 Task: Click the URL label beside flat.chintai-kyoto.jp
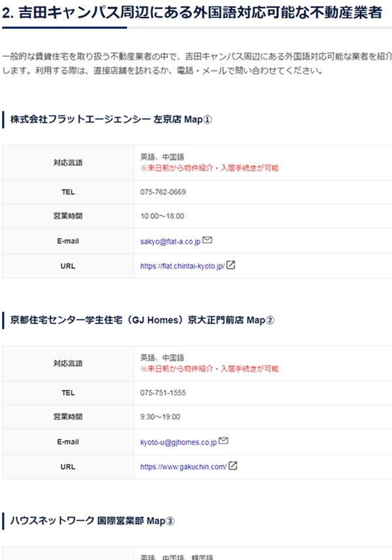(68, 266)
